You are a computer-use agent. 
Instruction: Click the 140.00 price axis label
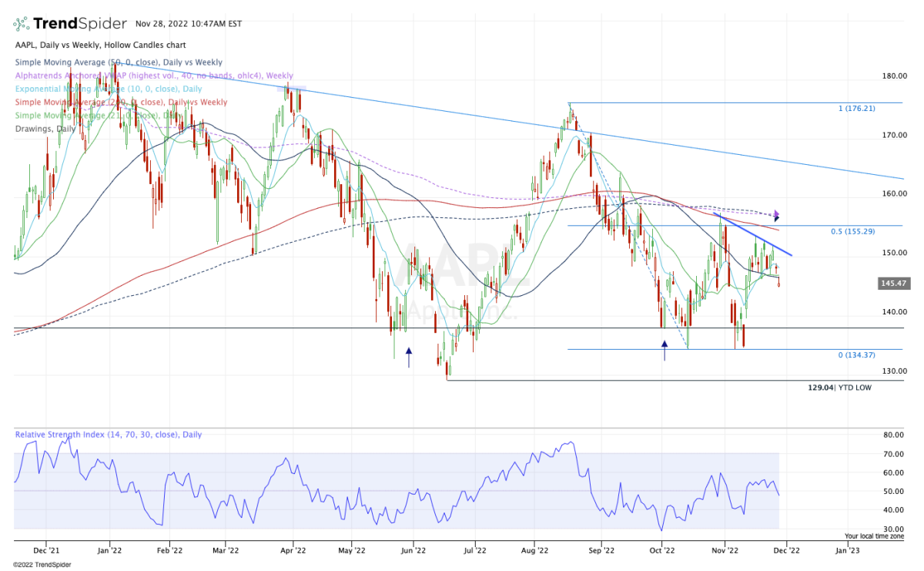[x=896, y=312]
